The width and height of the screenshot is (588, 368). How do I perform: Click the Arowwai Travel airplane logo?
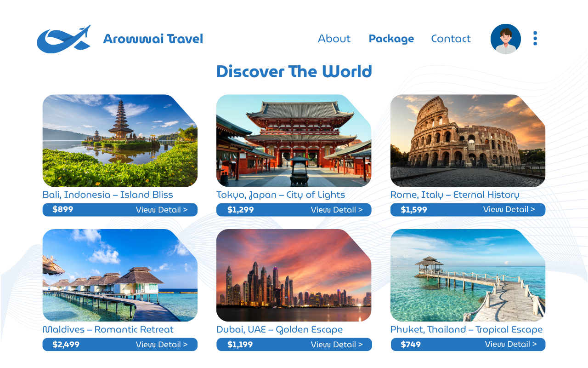tap(64, 39)
